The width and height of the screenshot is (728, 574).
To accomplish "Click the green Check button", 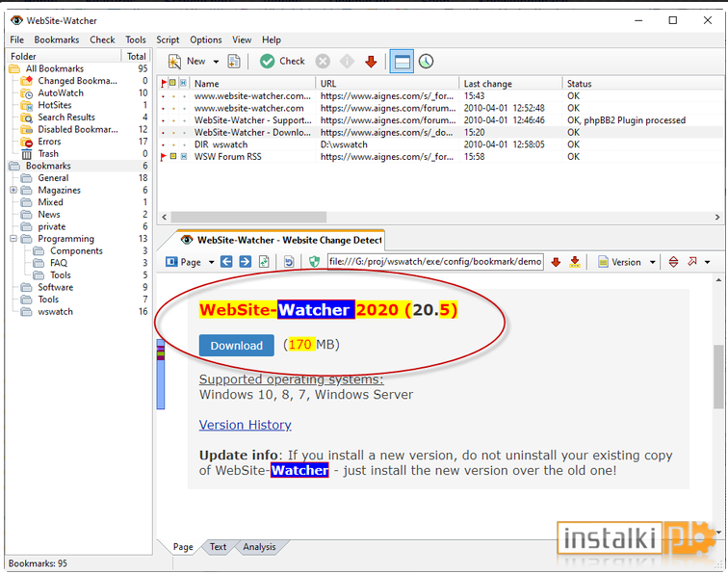I will click(x=282, y=62).
